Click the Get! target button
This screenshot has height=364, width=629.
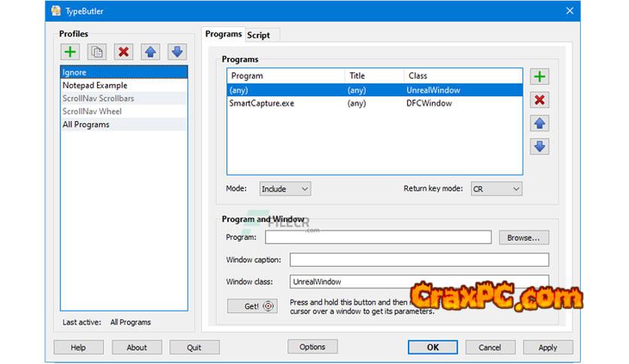tap(252, 306)
